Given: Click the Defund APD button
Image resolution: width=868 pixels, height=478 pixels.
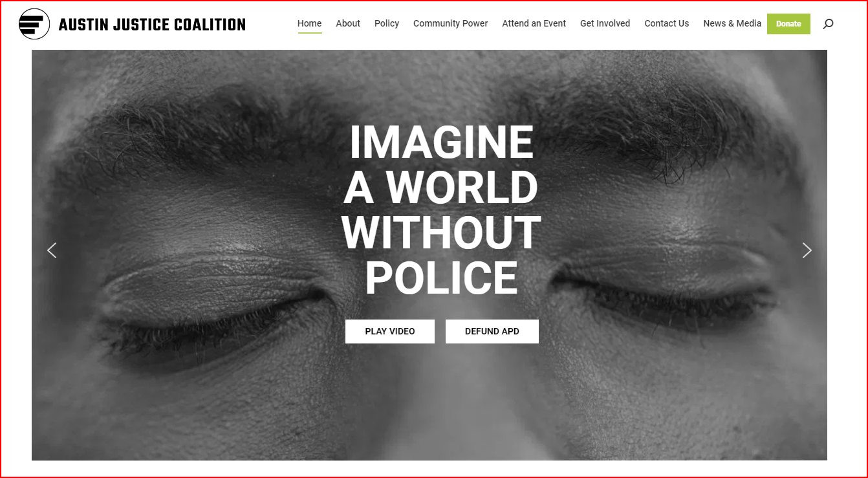Looking at the screenshot, I should click(492, 331).
